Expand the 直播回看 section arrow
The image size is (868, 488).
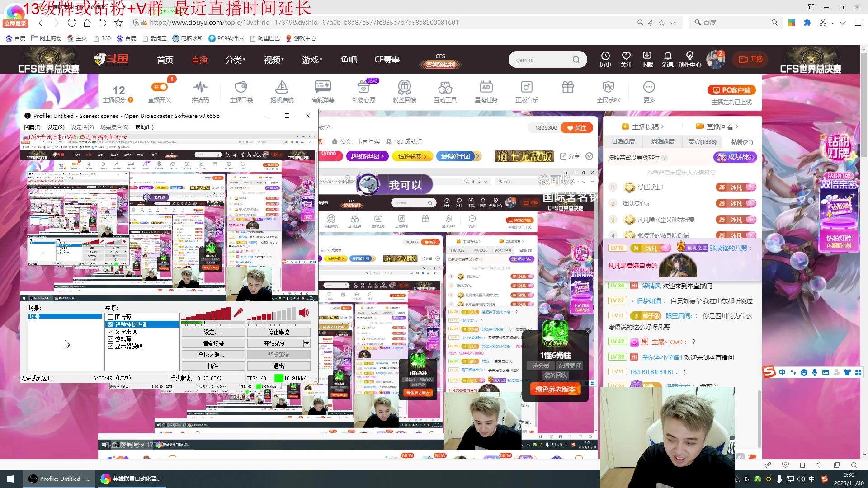coord(736,127)
